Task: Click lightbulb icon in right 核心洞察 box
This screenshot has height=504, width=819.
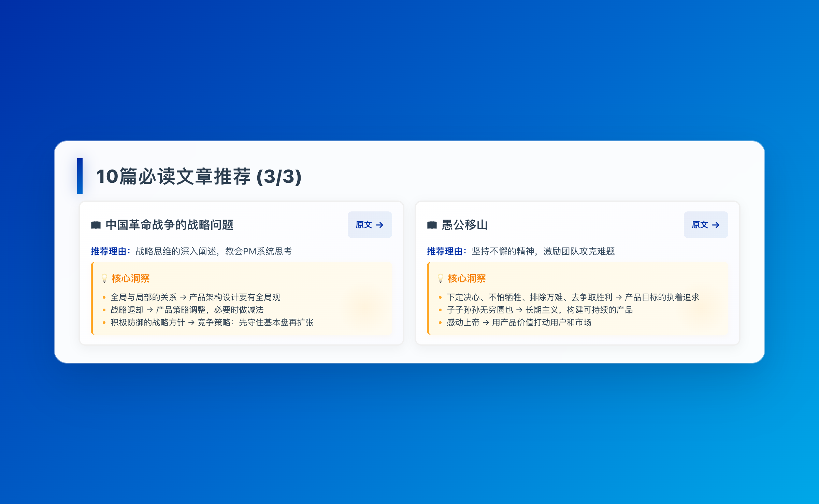Action: 441,278
